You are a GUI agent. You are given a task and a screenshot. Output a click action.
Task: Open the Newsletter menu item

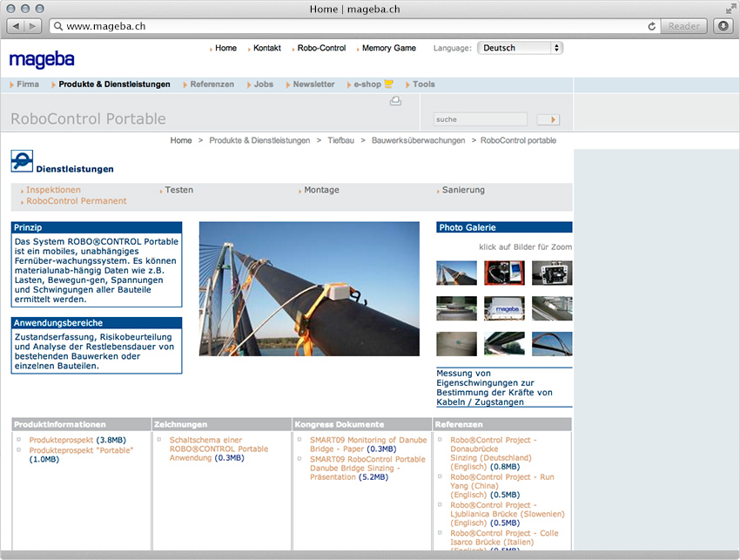[x=313, y=84]
